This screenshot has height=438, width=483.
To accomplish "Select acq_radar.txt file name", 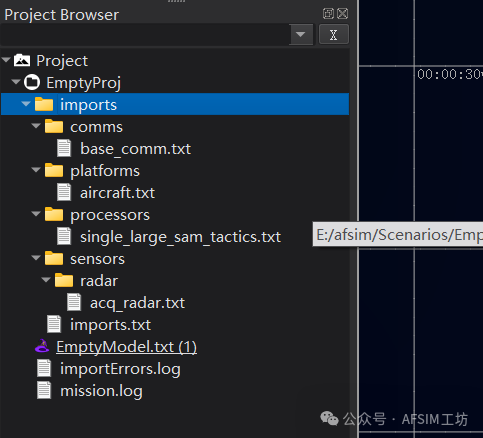I will pyautogui.click(x=137, y=303).
